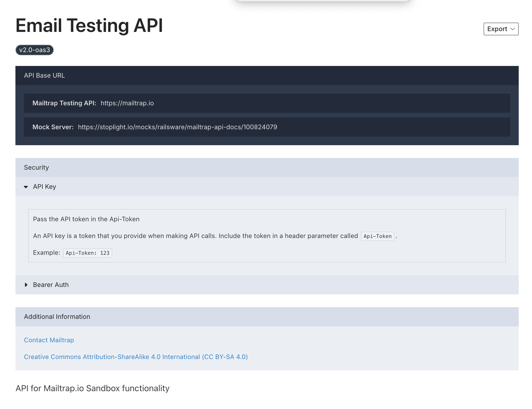This screenshot has width=532, height=409.
Task: Open the Contact Mailtrap link
Action: 49,340
